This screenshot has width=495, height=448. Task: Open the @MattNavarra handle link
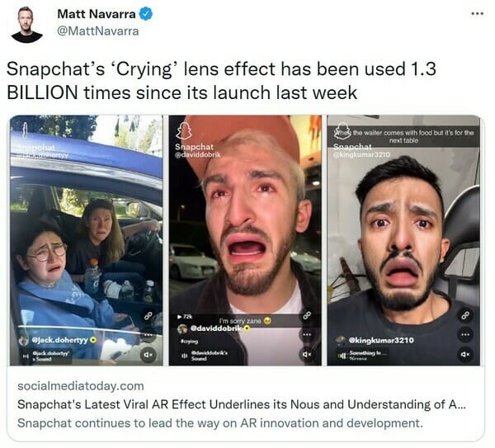tap(97, 31)
